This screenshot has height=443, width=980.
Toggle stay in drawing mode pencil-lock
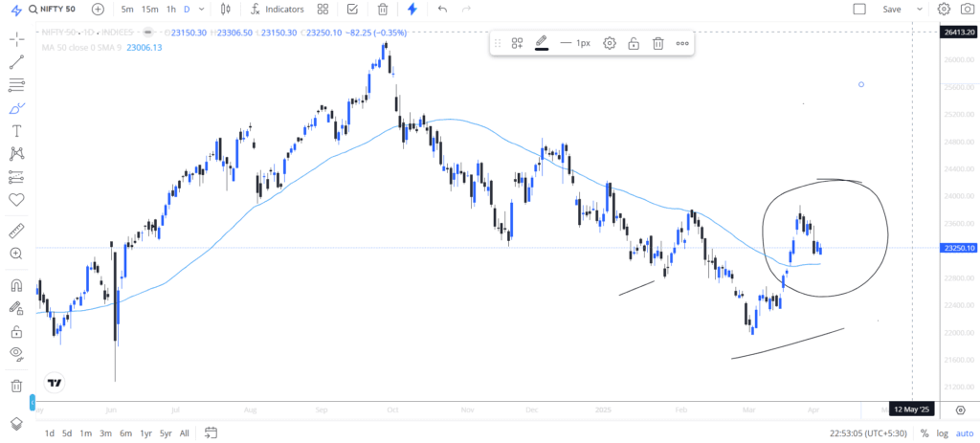(17, 308)
